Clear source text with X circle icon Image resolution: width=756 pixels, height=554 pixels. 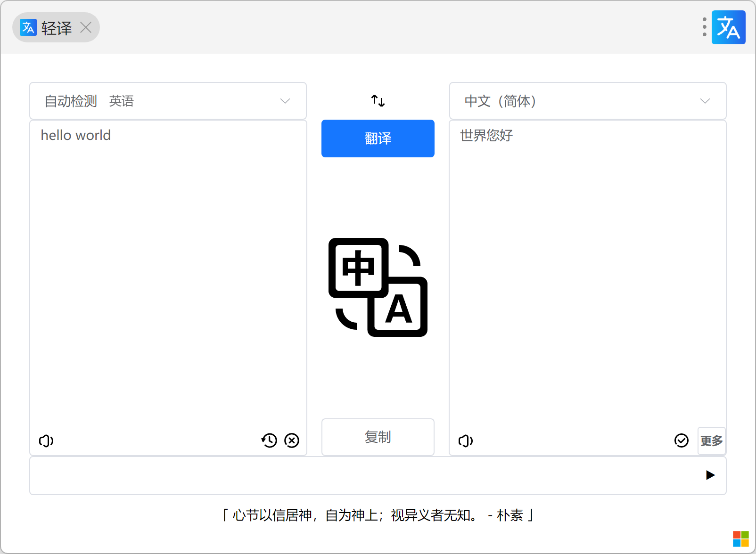click(292, 440)
